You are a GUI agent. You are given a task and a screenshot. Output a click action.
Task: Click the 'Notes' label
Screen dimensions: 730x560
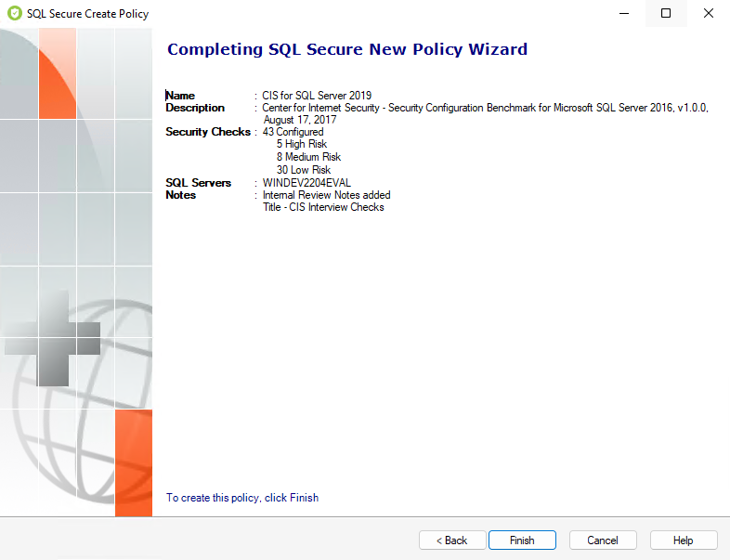180,195
